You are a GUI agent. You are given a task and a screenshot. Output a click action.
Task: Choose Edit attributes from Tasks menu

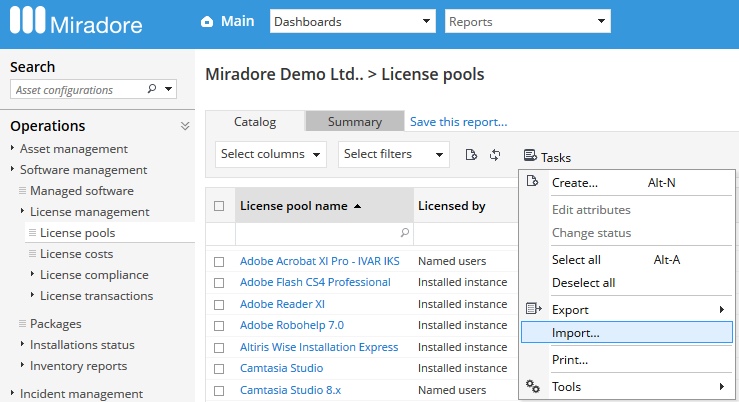[x=591, y=210]
